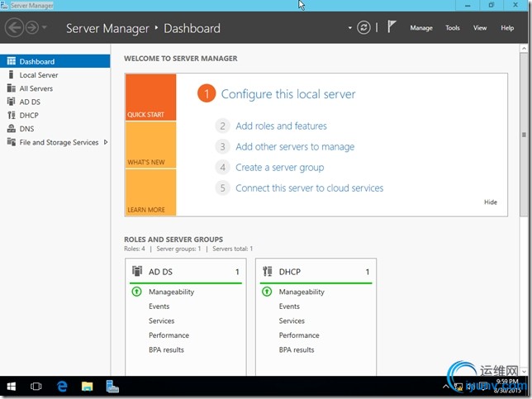Open AD DS Events
Viewport: 532px width, 399px height.
159,306
